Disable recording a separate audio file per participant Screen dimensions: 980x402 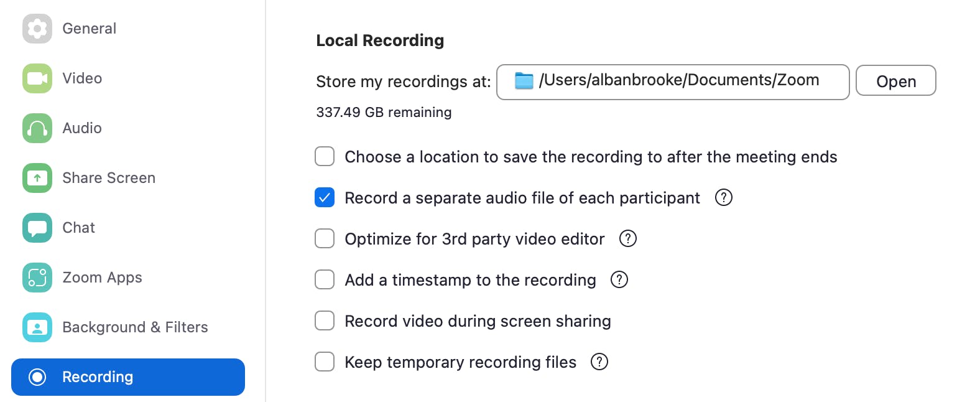pos(324,197)
